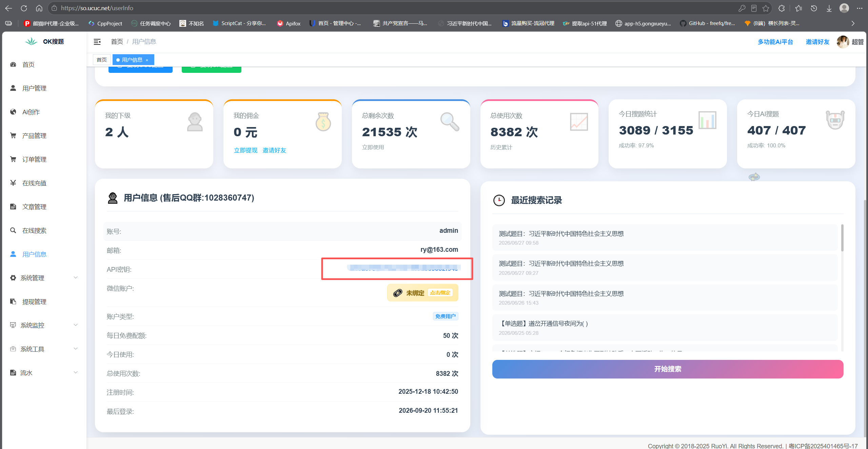The width and height of the screenshot is (868, 449).
Task: Click the money bag icon in 我的佣金 card
Action: click(x=323, y=122)
